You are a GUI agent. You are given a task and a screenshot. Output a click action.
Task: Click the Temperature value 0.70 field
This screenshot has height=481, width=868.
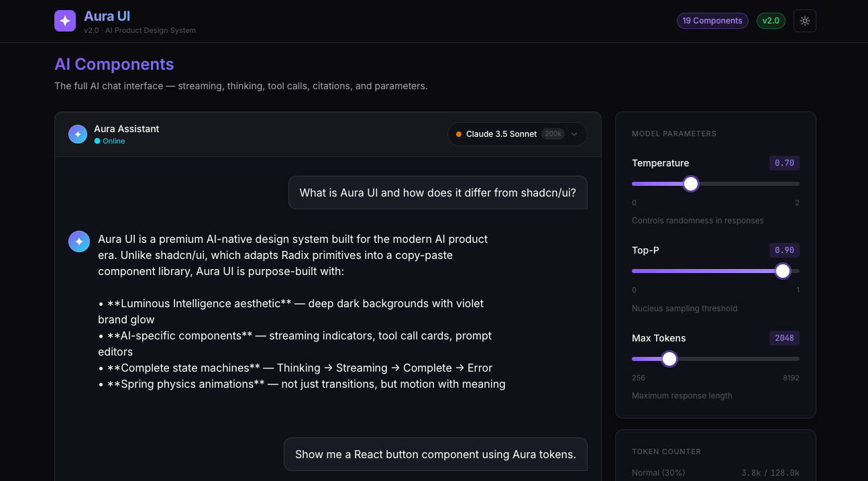tap(784, 163)
